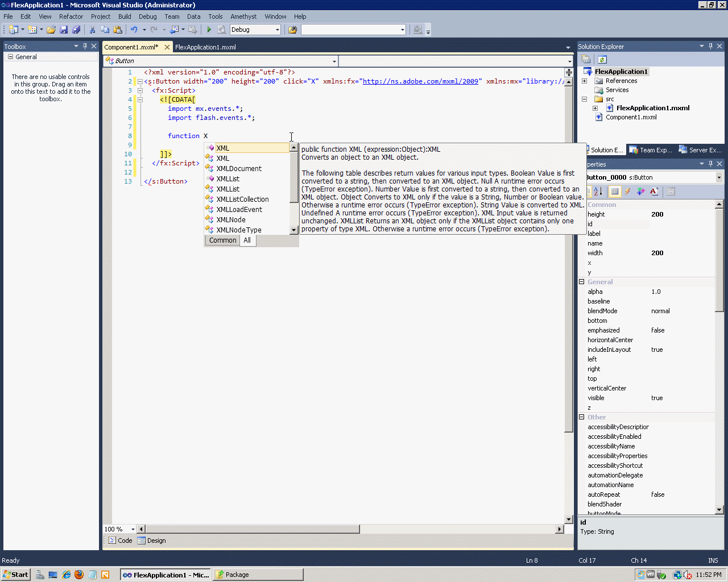Click the New Project toolbar icon

[x=13, y=30]
